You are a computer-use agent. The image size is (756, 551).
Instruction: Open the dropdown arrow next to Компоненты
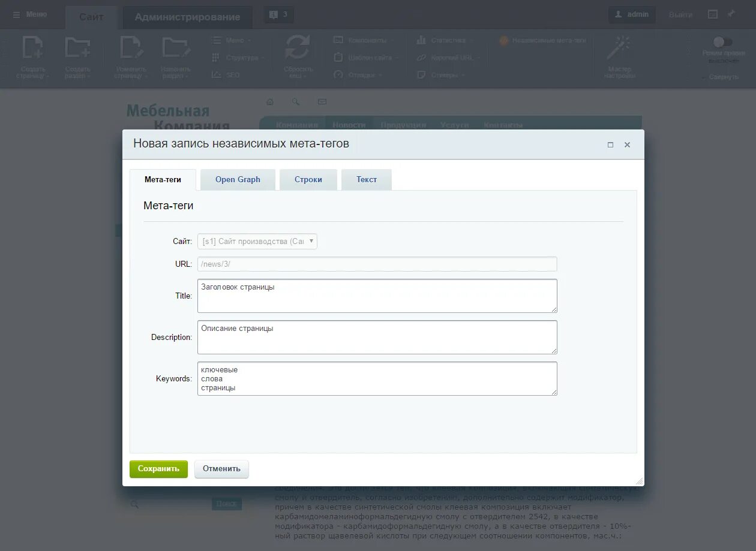[x=392, y=41]
